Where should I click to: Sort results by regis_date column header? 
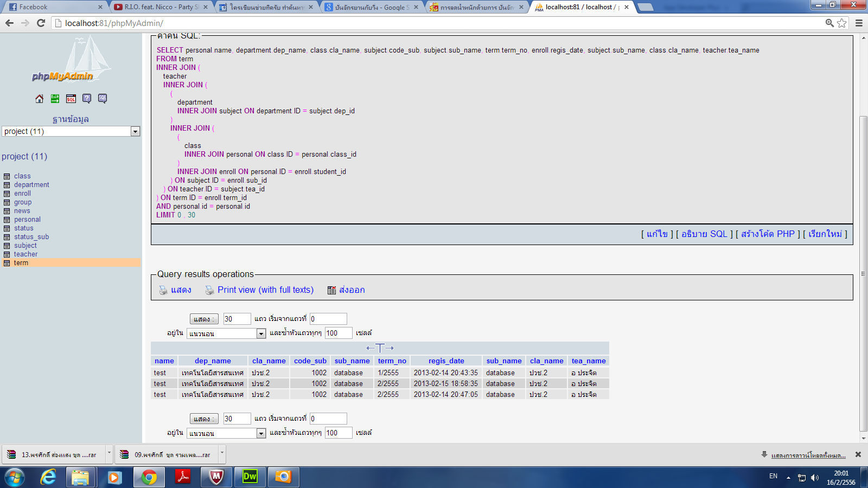point(446,361)
